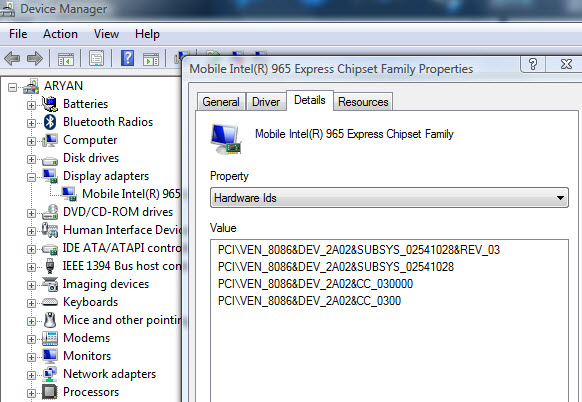Expand the Batteries node
Screen dimensions: 582x402
(x=31, y=105)
